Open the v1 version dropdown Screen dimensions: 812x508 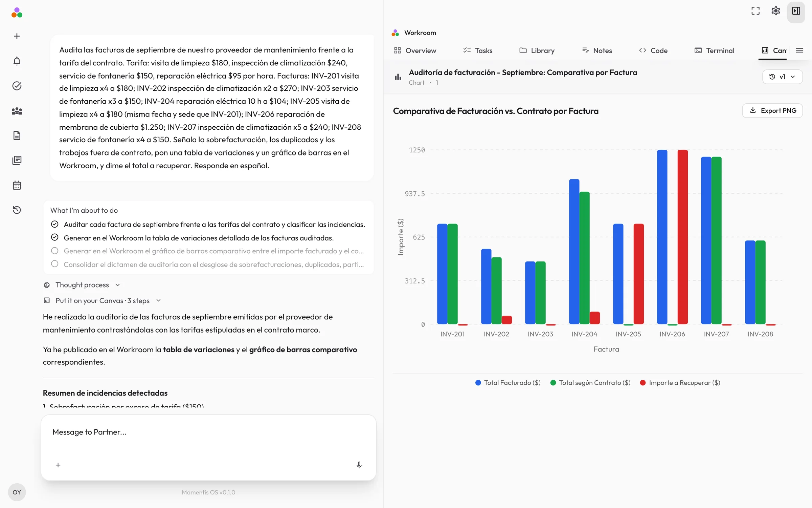782,77
